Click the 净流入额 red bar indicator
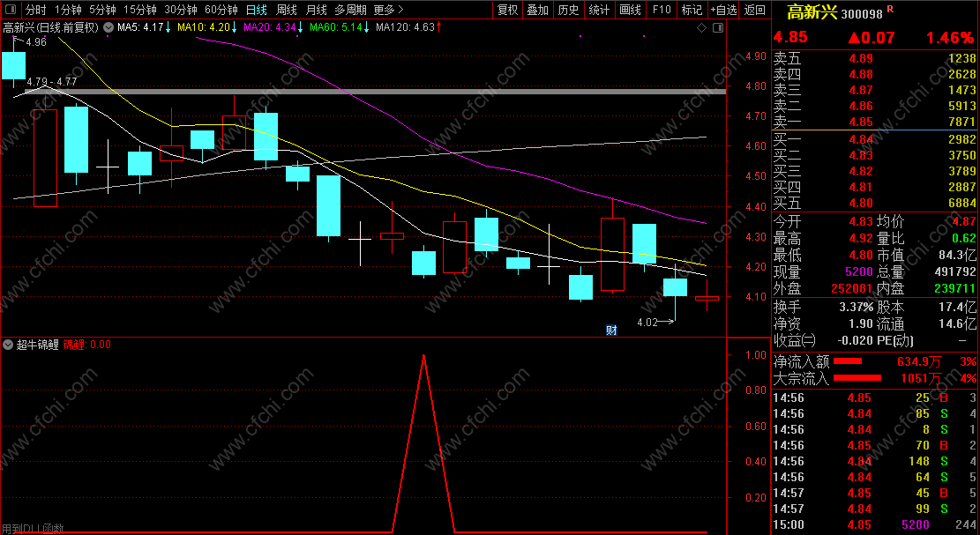 coord(848,361)
